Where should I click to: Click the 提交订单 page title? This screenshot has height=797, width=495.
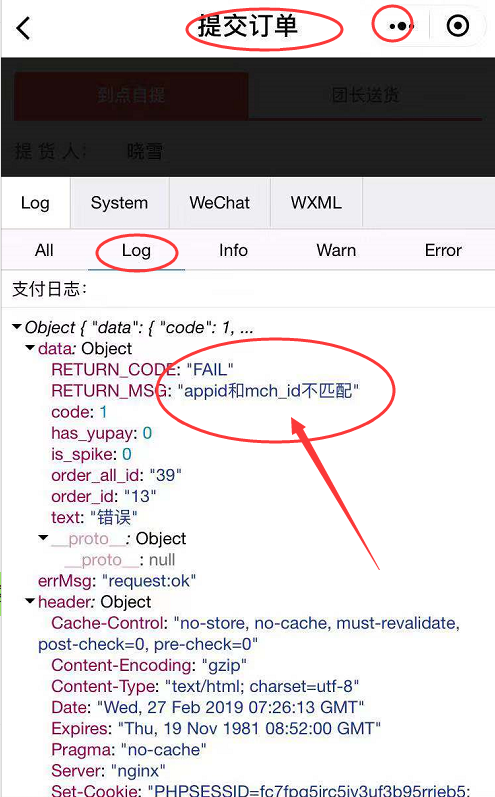[248, 26]
